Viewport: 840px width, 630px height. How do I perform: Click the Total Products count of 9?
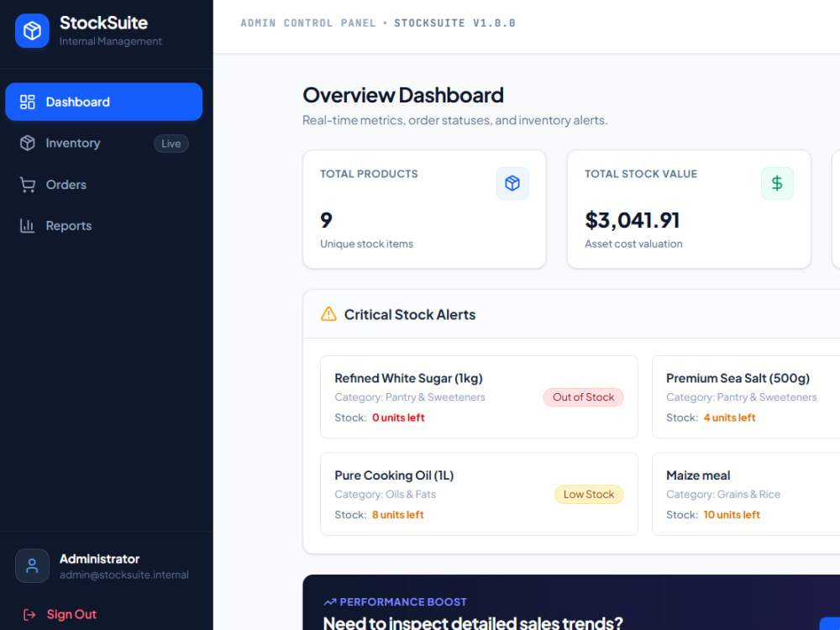(x=326, y=220)
